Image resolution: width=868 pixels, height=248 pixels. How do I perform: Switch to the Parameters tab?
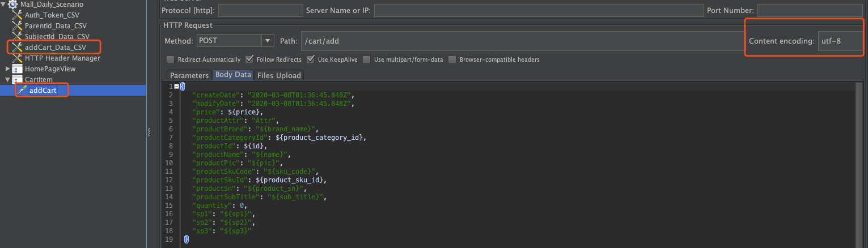(189, 75)
